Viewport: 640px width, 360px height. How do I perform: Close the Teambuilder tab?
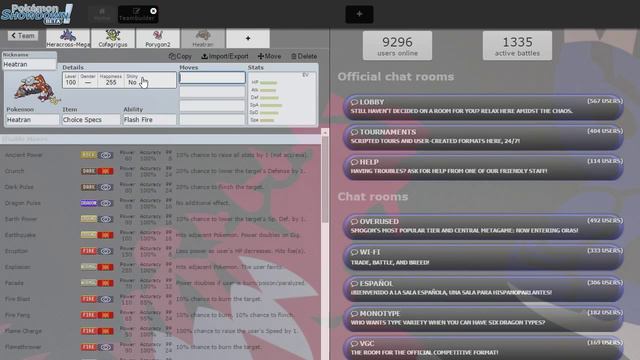(x=153, y=11)
